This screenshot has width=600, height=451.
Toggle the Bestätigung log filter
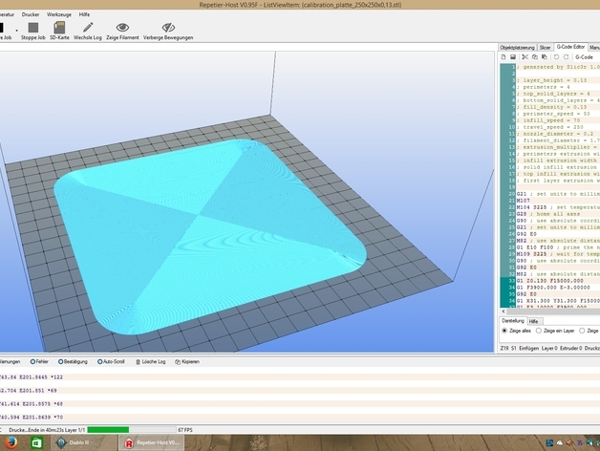point(73,361)
